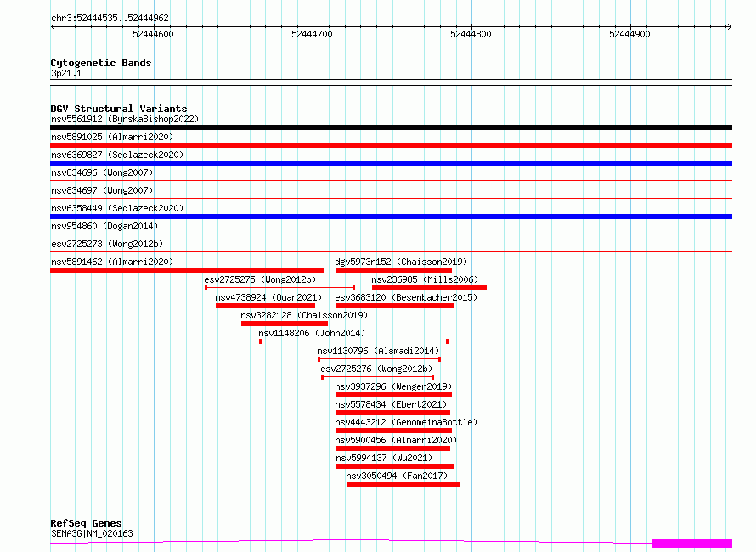Select the black nsv5561912 variant bar
The width and height of the screenshot is (756, 552).
tap(391, 127)
